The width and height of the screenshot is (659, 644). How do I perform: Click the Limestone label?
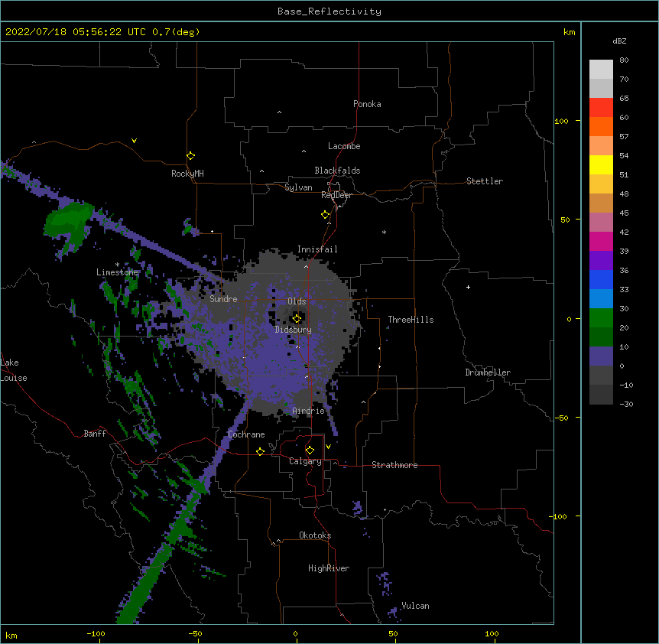117,272
